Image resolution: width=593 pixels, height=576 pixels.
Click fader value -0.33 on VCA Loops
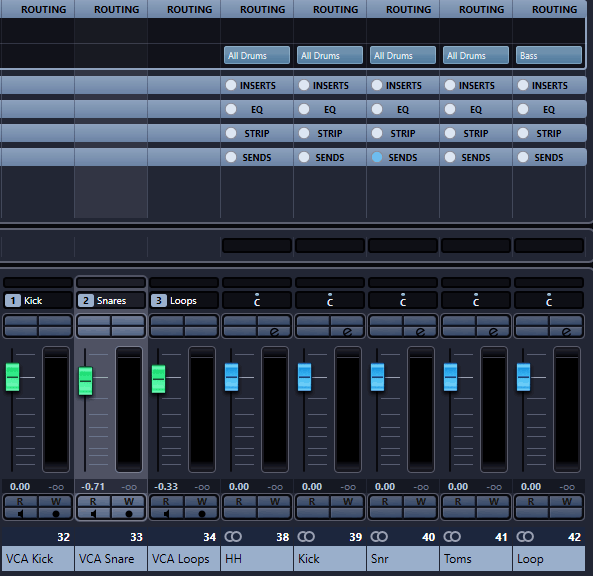[x=166, y=486]
